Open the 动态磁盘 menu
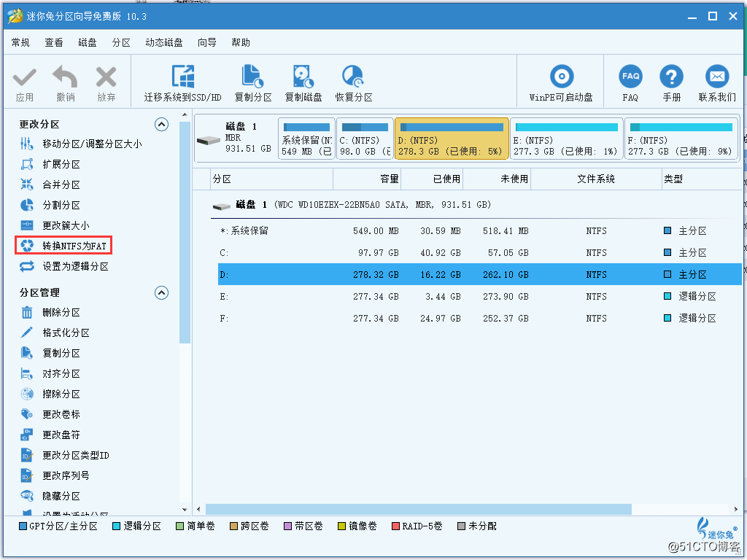 164,43
